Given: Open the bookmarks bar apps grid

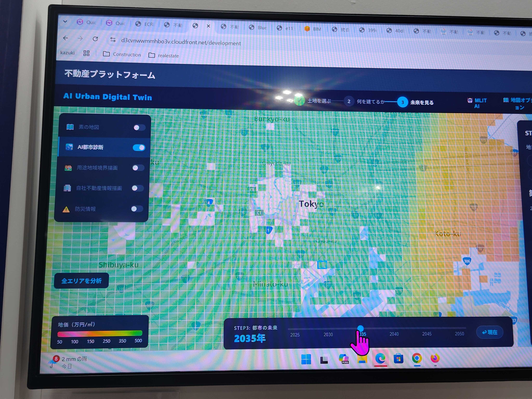Looking at the screenshot, I should 86,53.
